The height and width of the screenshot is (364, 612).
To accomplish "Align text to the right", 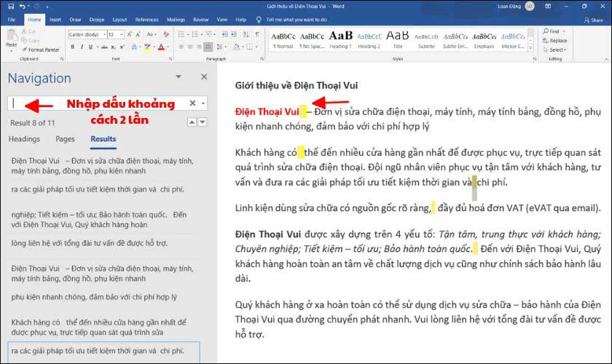I will point(199,47).
